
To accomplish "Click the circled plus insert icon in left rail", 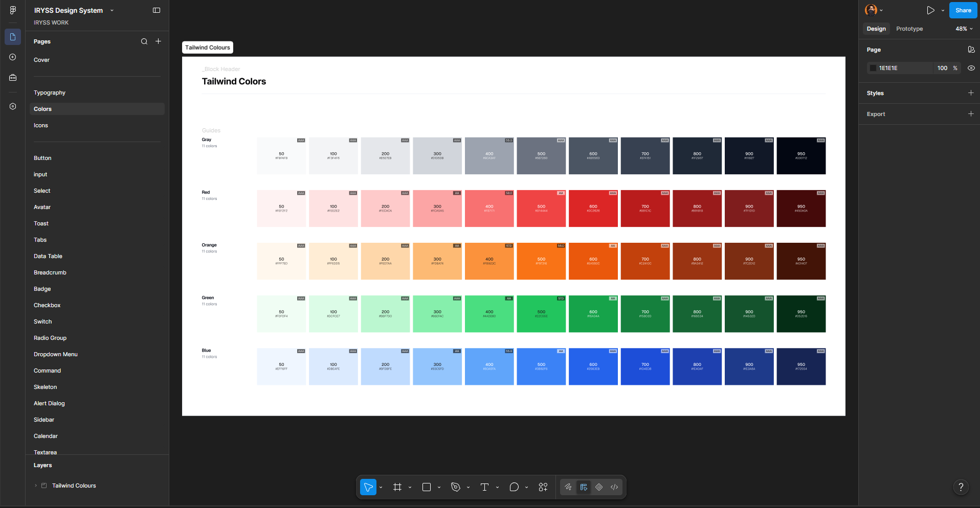I will [13, 57].
